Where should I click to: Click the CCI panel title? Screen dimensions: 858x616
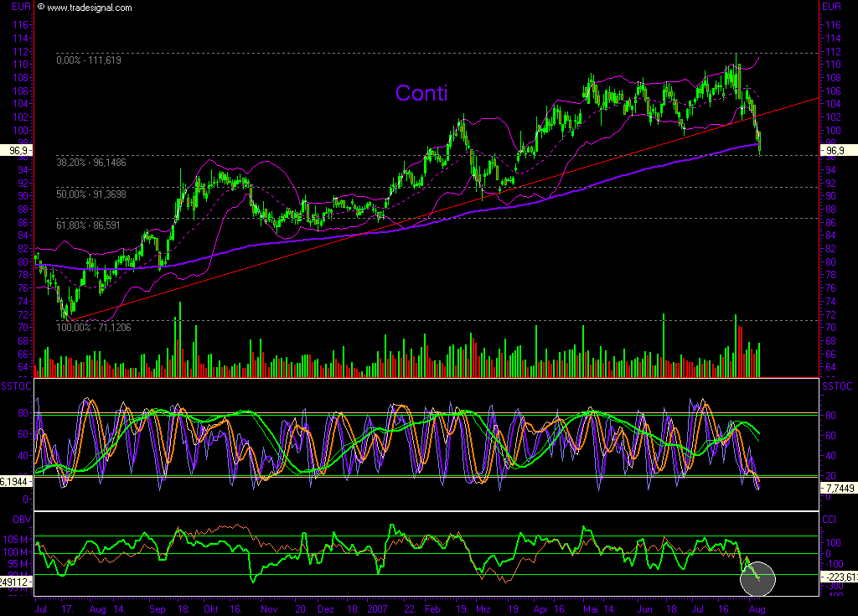pyautogui.click(x=830, y=519)
